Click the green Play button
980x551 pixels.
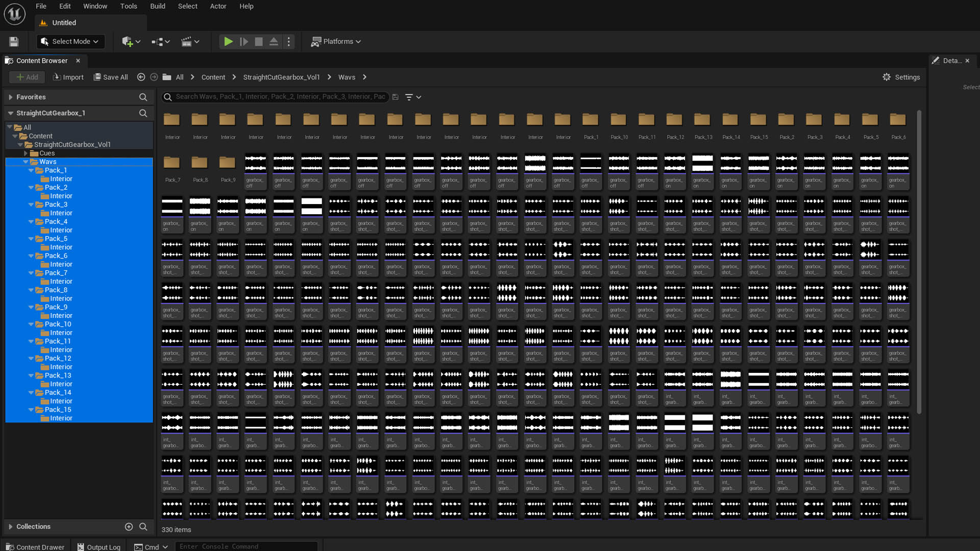pyautogui.click(x=228, y=41)
